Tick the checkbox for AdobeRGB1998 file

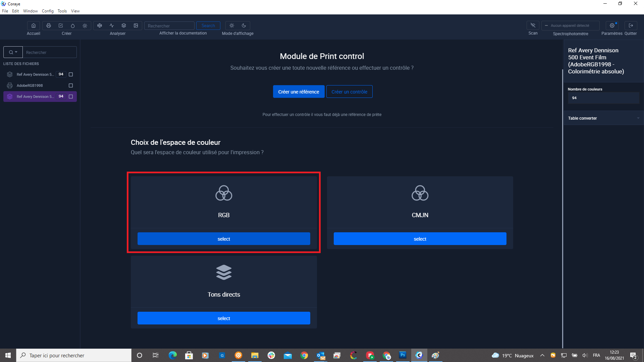pos(71,85)
